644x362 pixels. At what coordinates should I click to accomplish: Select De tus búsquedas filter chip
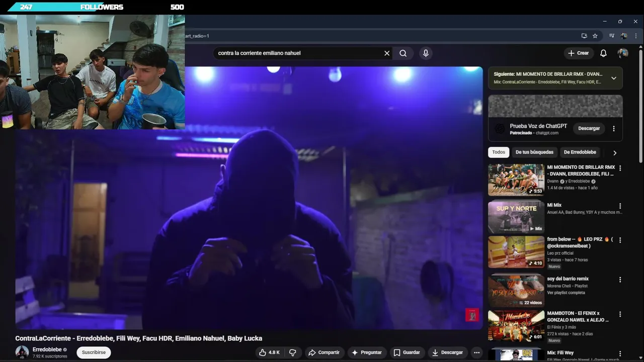[534, 152]
